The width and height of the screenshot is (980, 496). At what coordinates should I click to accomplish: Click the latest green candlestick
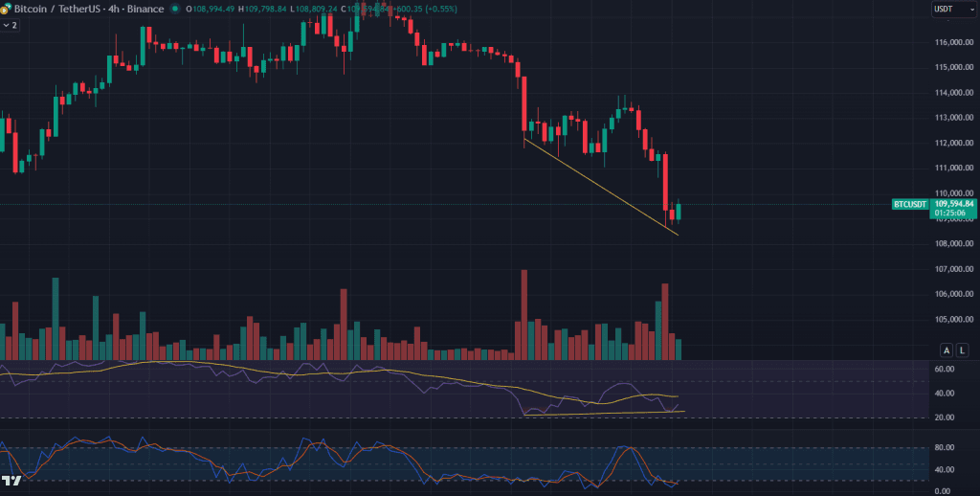tap(679, 211)
